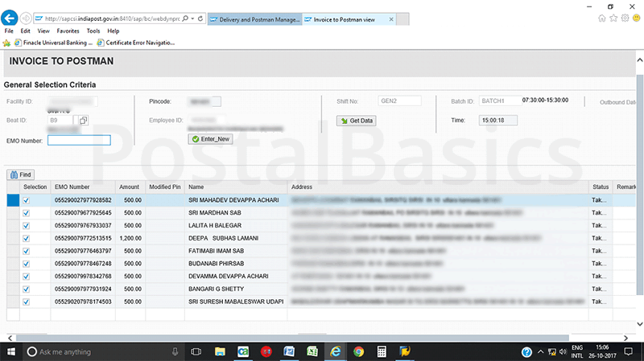Open Task View on the taskbar

pos(196,351)
